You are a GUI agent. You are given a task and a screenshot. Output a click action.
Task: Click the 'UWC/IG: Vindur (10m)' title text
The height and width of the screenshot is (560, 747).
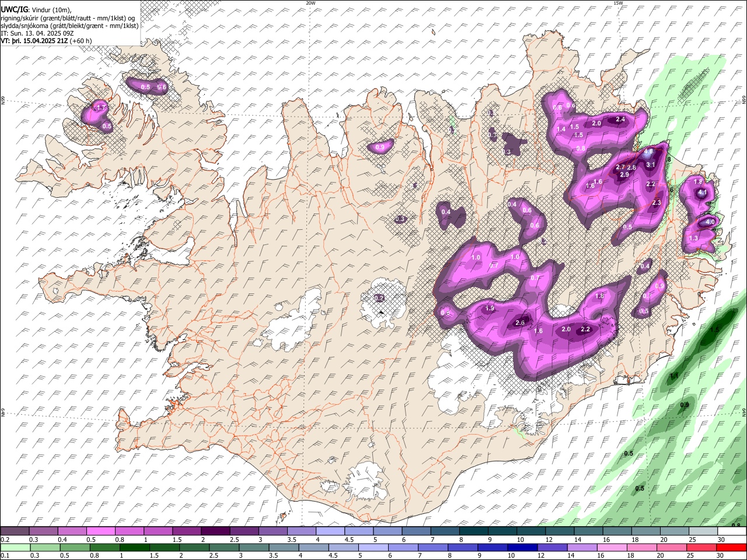(36, 10)
